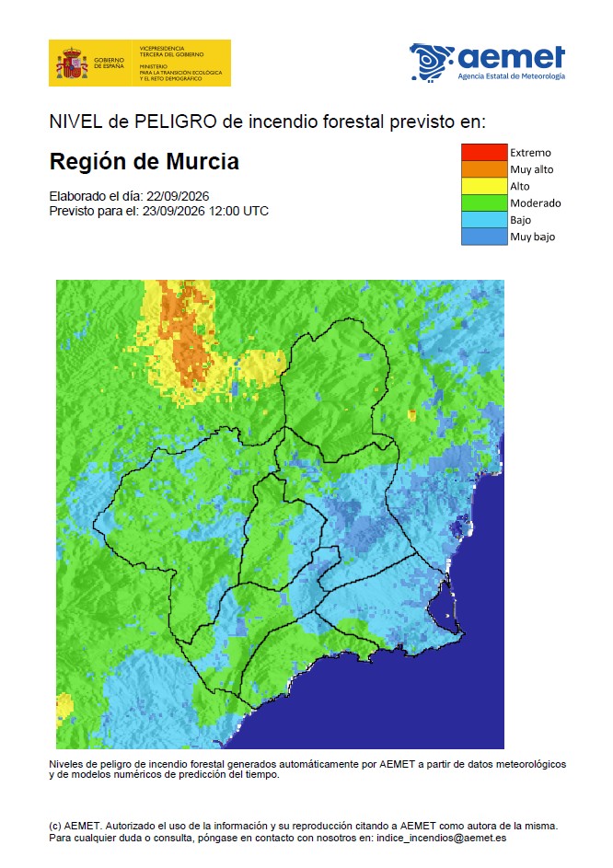Click the 'Niveles de peligro' explanatory note
Viewport: 613px width, 868px height.
[x=307, y=769]
